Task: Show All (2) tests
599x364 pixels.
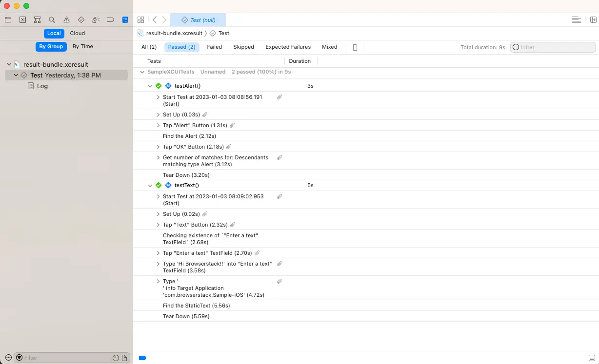Action: (x=149, y=47)
